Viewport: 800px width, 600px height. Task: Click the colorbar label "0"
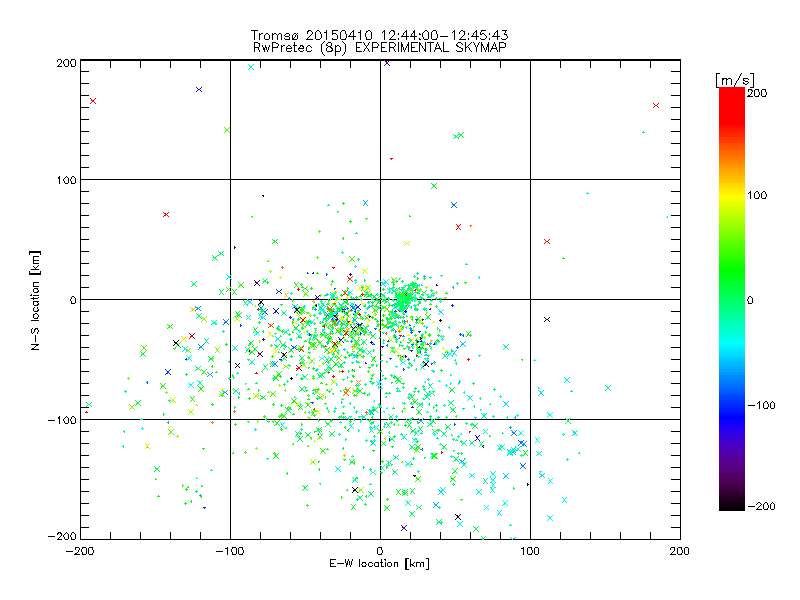[x=750, y=300]
